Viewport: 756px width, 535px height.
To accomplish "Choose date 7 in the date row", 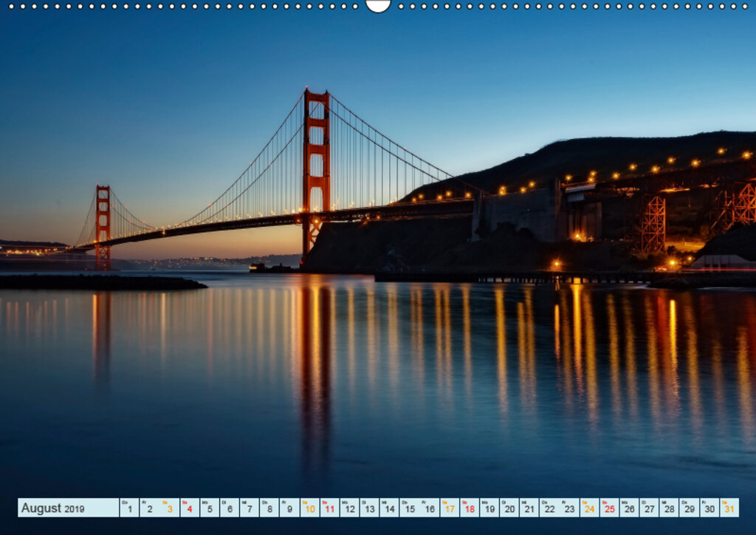I will (250, 508).
